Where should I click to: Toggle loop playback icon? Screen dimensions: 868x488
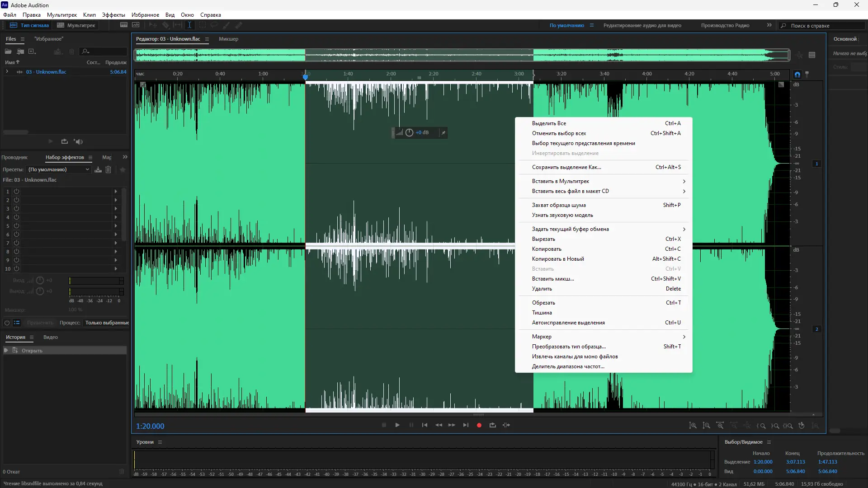493,425
